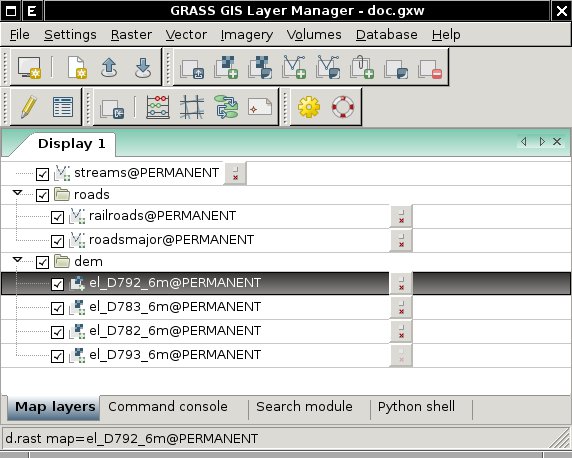Viewport: 572px width, 458px height.
Task: Add group icon with paperclip
Action: coord(362,68)
